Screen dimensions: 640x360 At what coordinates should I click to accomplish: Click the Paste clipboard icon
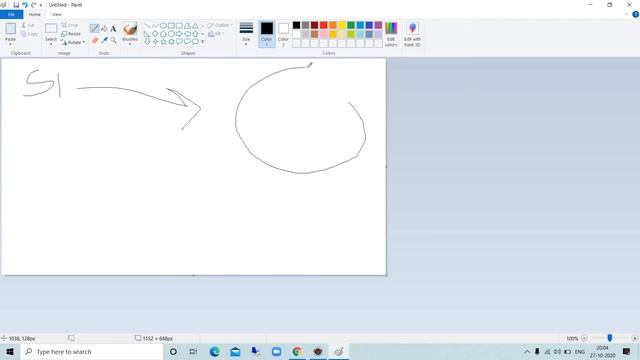11,28
